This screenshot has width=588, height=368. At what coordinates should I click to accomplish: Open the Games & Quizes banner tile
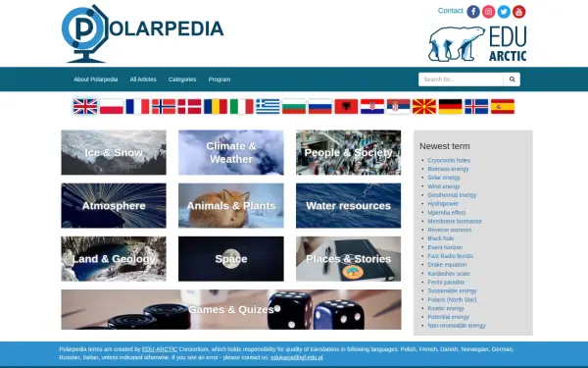click(x=231, y=309)
